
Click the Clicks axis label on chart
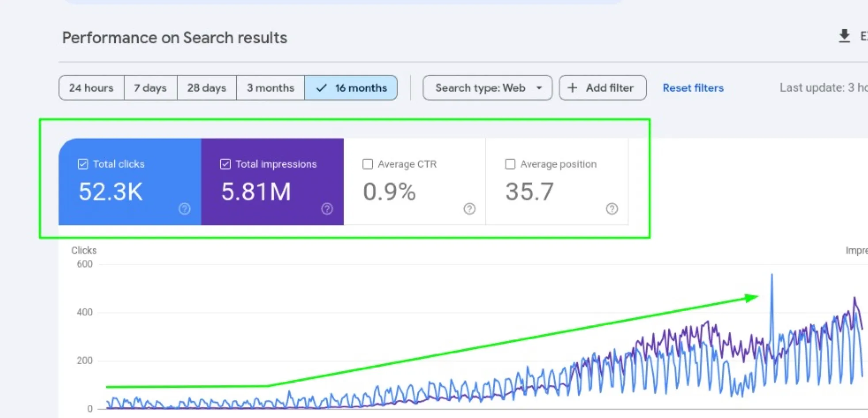[84, 250]
